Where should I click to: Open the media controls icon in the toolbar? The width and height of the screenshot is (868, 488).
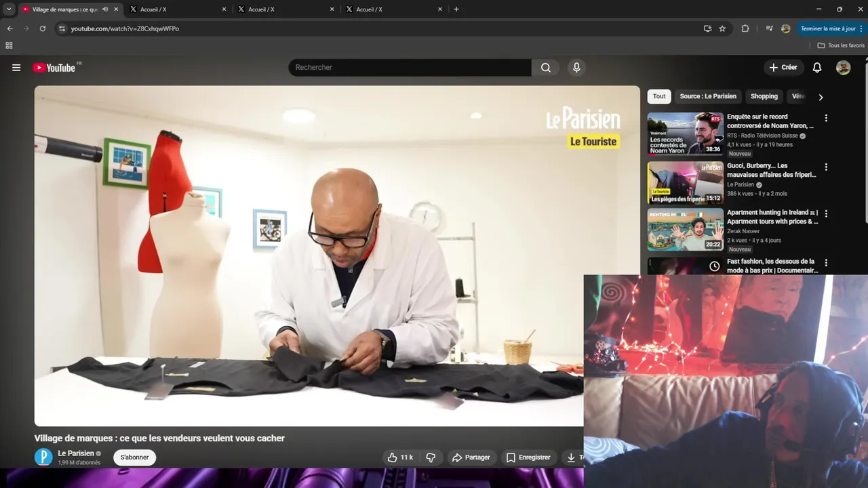click(769, 28)
